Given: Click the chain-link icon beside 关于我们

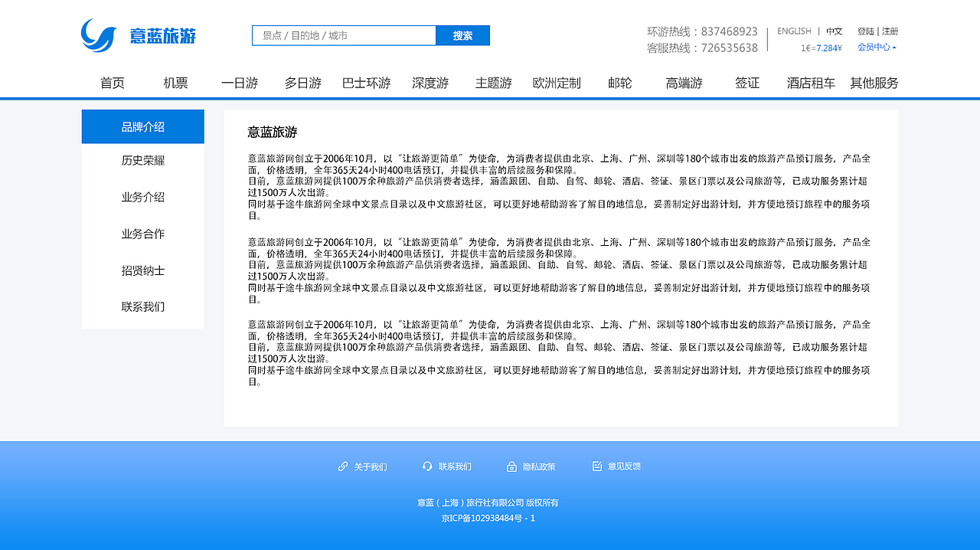Looking at the screenshot, I should (x=342, y=466).
